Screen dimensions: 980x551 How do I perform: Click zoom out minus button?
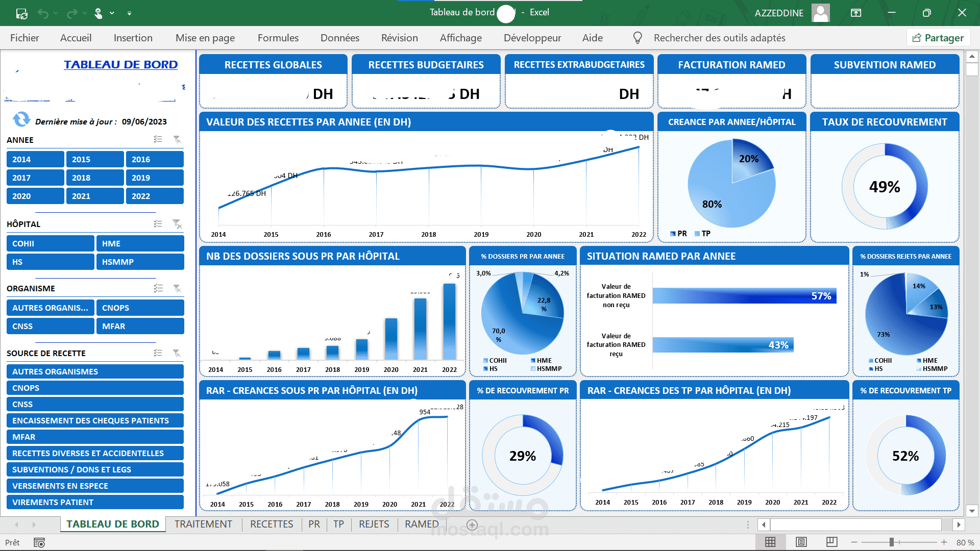click(x=854, y=542)
